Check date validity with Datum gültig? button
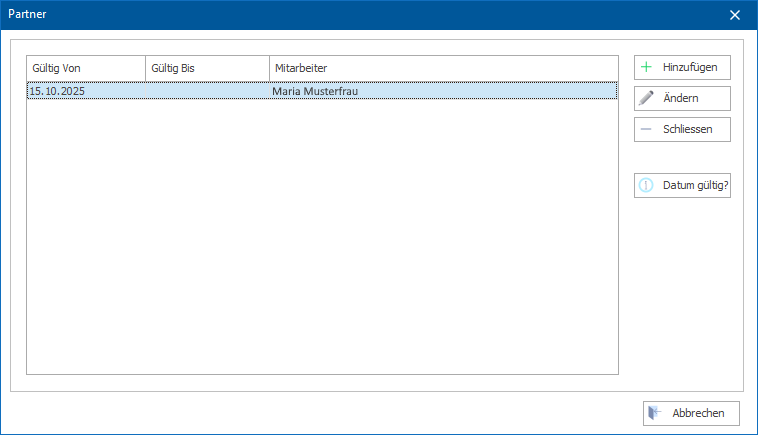Viewport: 758px width, 435px height. click(x=682, y=185)
